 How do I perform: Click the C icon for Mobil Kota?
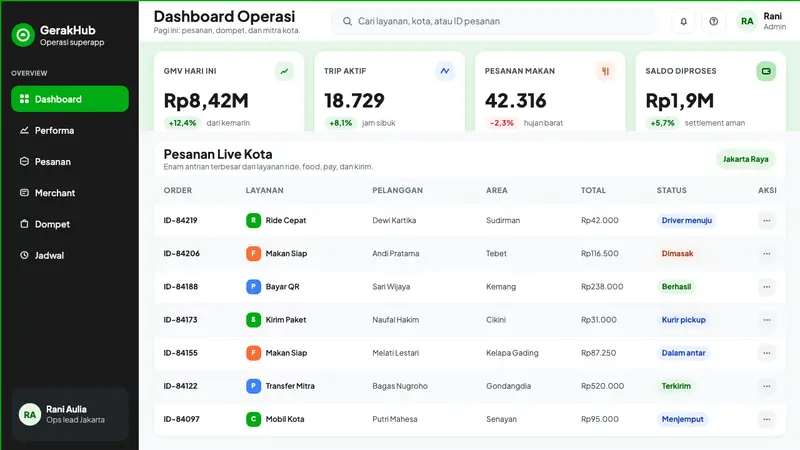pos(253,419)
